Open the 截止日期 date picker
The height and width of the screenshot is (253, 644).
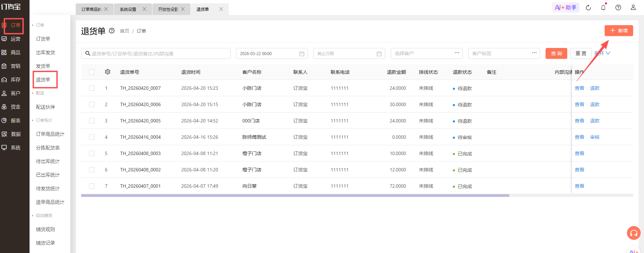349,53
